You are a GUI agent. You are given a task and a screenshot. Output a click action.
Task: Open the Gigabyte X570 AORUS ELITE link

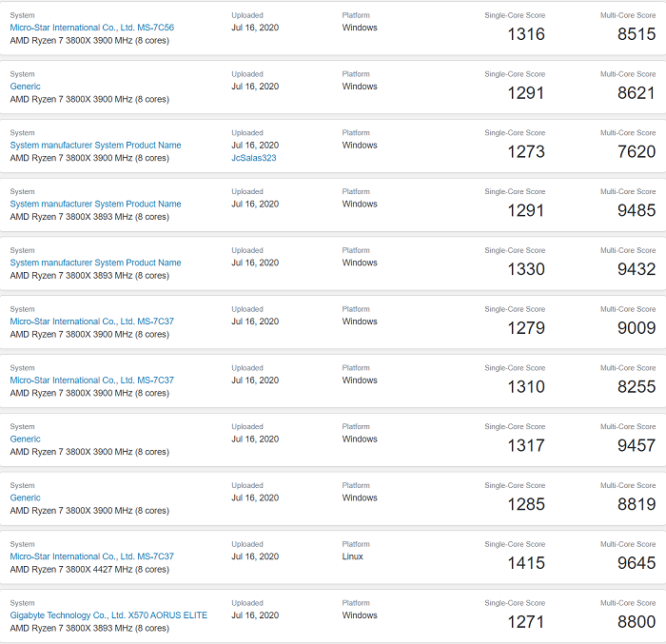pos(108,615)
